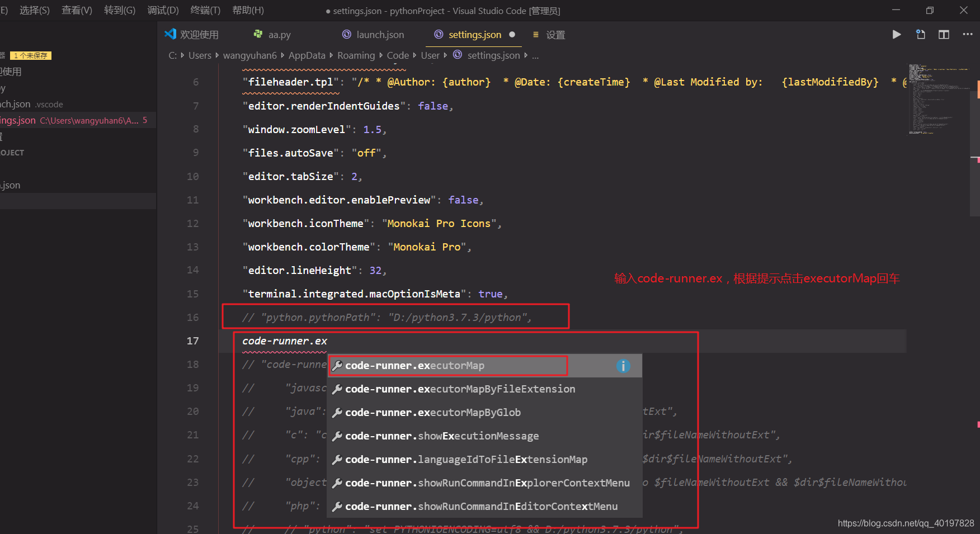Click the settings.json breadcrumb segment
The height and width of the screenshot is (534, 980).
[493, 55]
